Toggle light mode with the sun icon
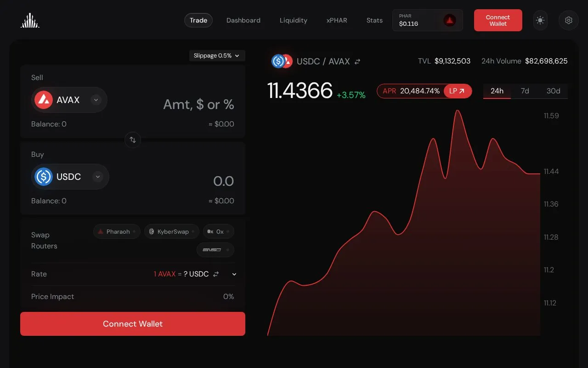 [540, 20]
